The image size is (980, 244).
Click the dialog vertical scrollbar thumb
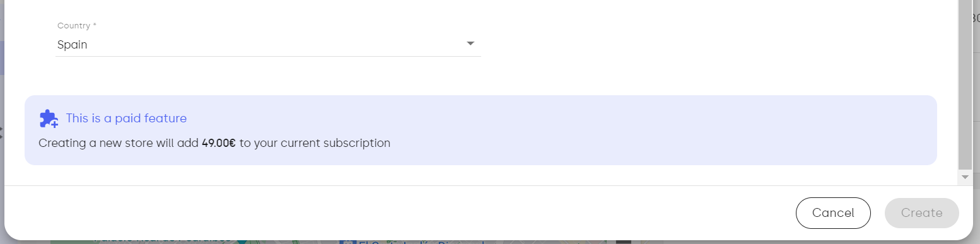tap(965, 85)
